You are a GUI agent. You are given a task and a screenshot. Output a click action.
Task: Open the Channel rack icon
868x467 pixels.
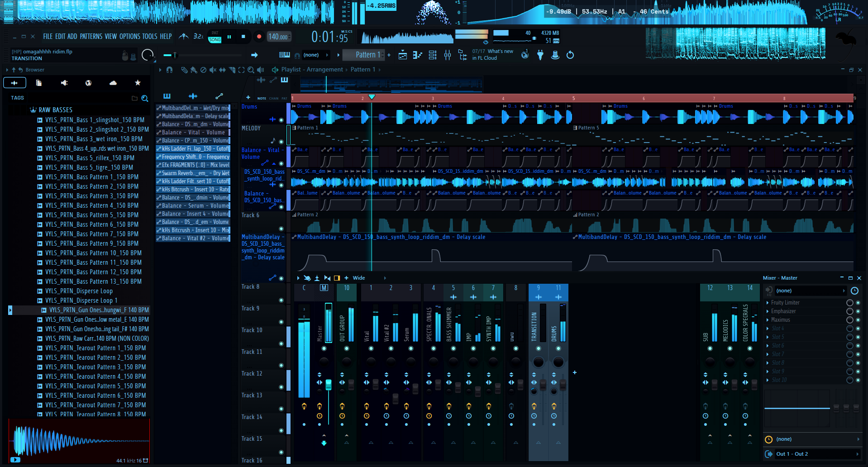coord(433,55)
